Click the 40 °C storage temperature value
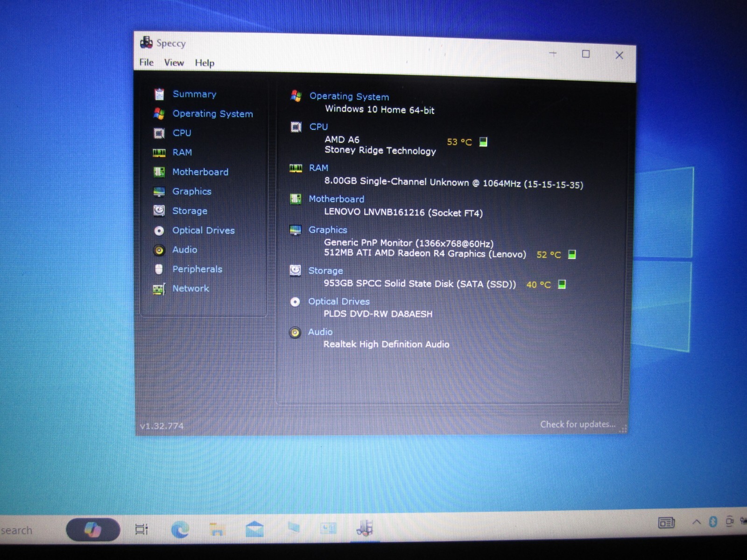This screenshot has height=560, width=747. click(x=538, y=284)
